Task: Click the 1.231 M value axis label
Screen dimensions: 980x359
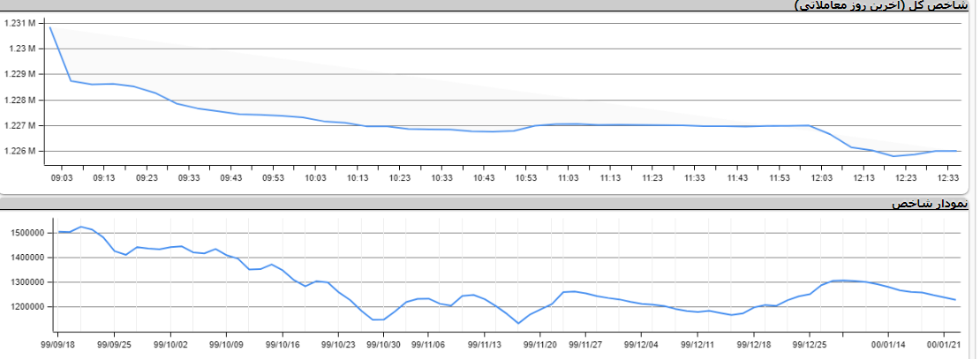Action: (20, 23)
